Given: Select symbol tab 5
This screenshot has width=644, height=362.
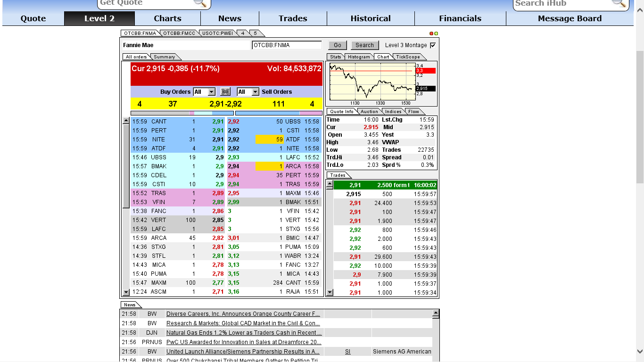Looking at the screenshot, I should pos(256,33).
